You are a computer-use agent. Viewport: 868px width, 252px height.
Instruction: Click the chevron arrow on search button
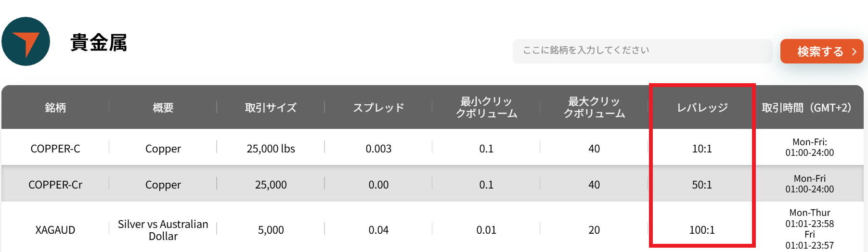click(x=854, y=51)
